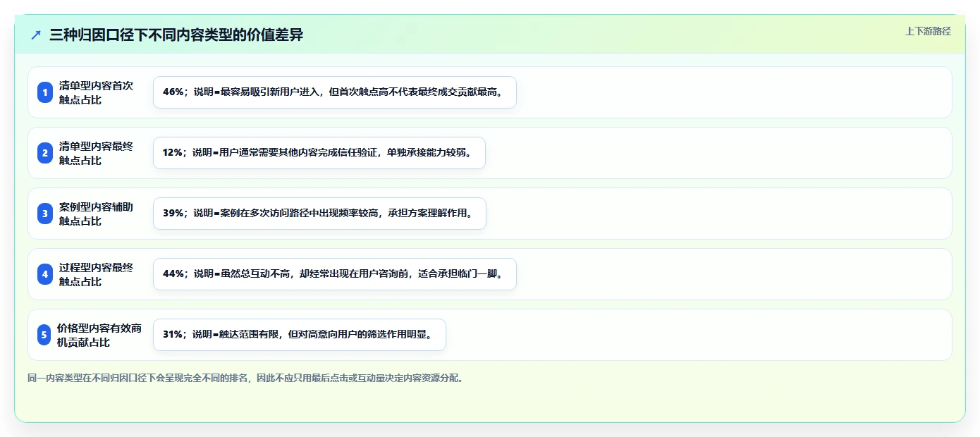This screenshot has width=980, height=437.
Task: Click the number 5 badge
Action: (44, 335)
